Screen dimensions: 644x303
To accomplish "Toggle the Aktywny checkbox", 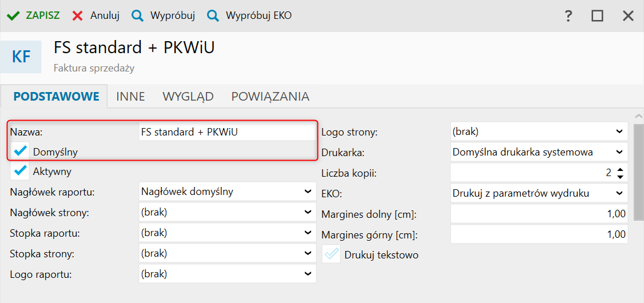I will [21, 171].
